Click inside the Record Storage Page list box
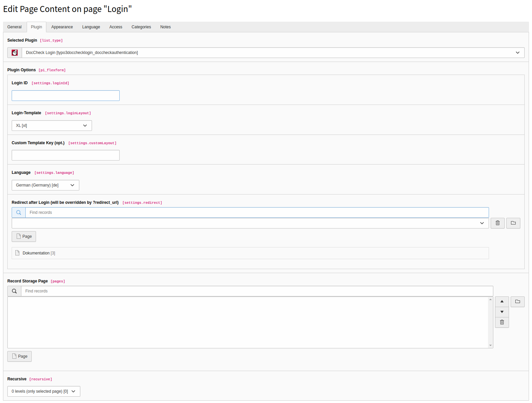 point(248,322)
